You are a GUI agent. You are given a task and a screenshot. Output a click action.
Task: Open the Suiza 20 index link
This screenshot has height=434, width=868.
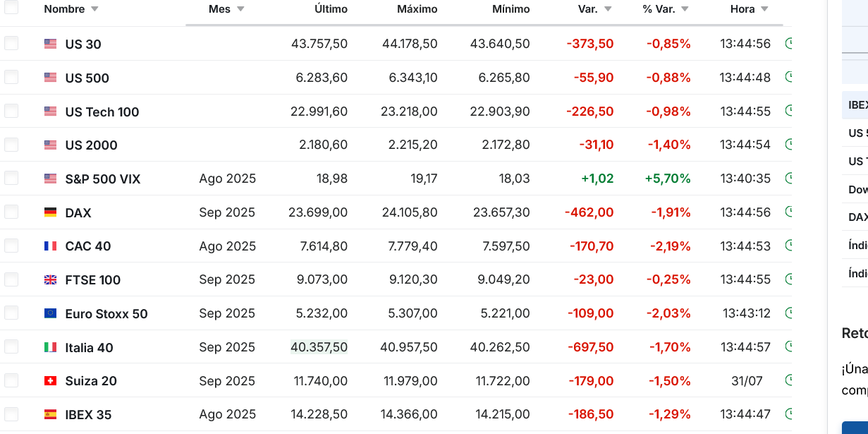pos(91,381)
